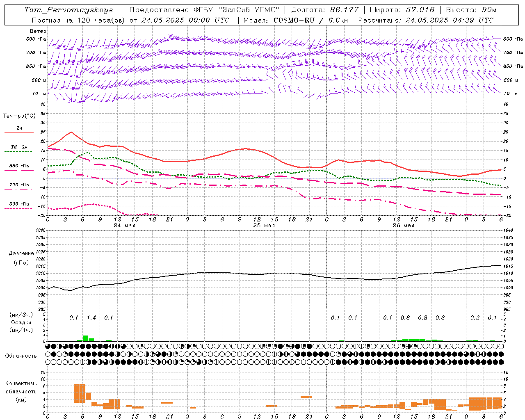Image resolution: width=525 pixels, height=420 pixels.
Task: Click the tallest green precipitation bar
Action: 85,338
